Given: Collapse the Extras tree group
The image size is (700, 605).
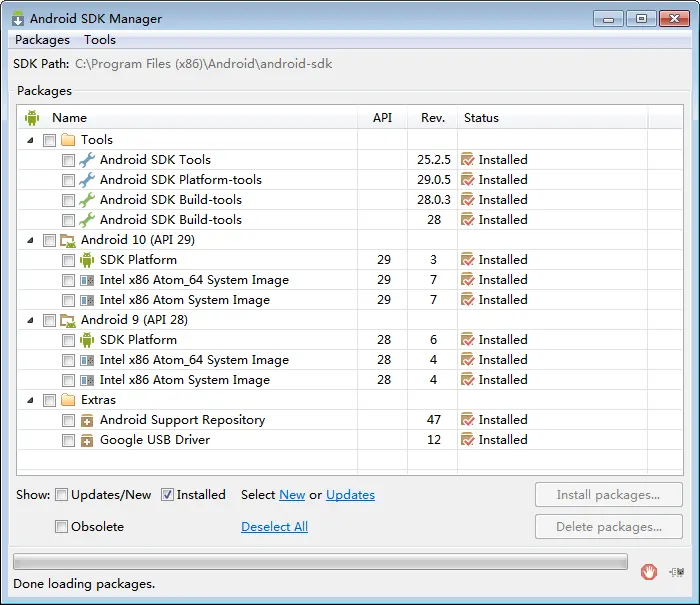Looking at the screenshot, I should 30,400.
